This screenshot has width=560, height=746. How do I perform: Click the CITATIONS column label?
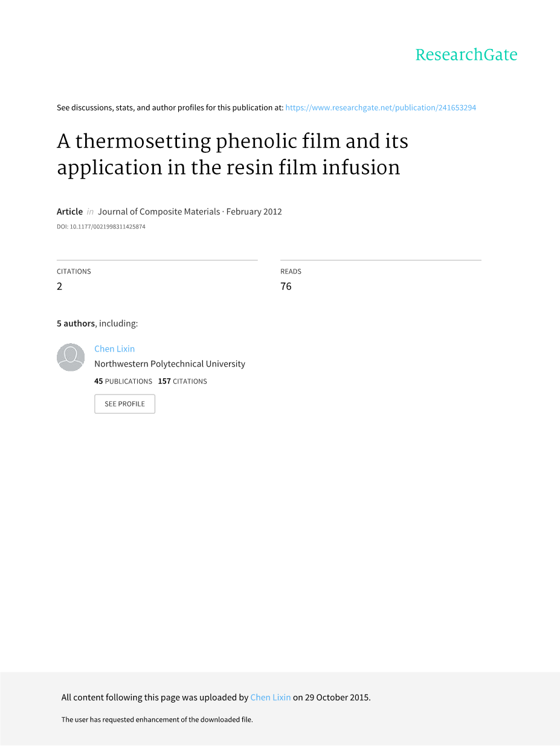74,271
